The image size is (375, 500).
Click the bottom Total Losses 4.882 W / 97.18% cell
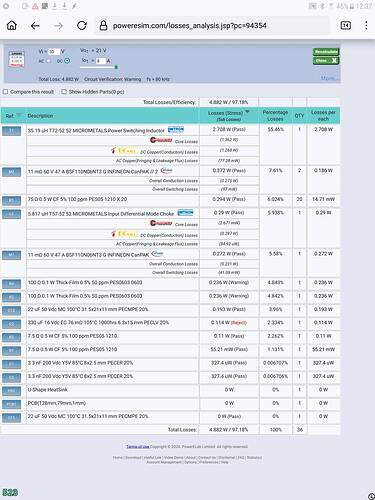point(229,430)
